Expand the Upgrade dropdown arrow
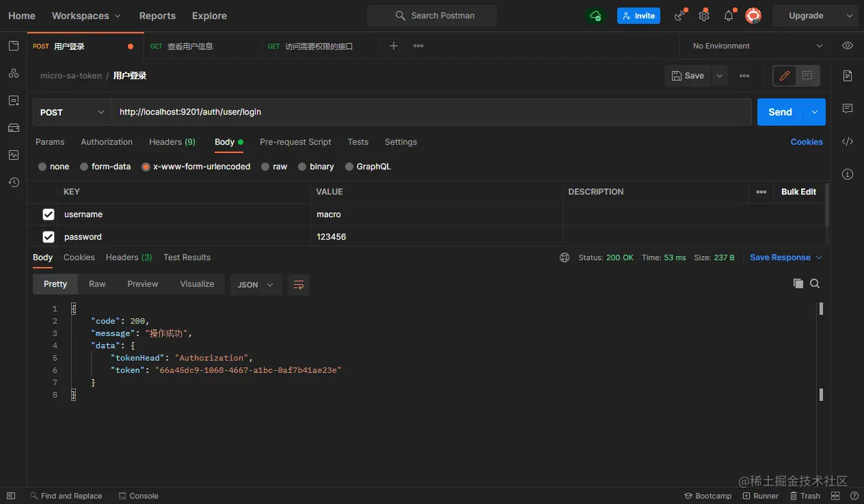The width and height of the screenshot is (864, 504). tap(850, 16)
